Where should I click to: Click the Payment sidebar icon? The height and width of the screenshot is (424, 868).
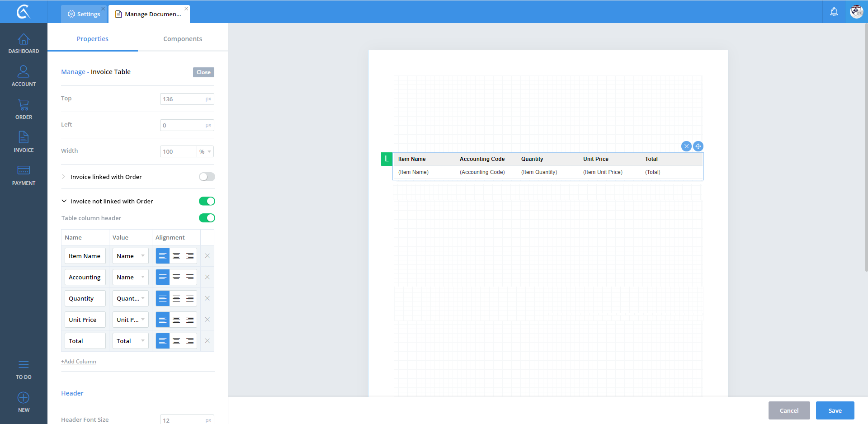(x=24, y=175)
